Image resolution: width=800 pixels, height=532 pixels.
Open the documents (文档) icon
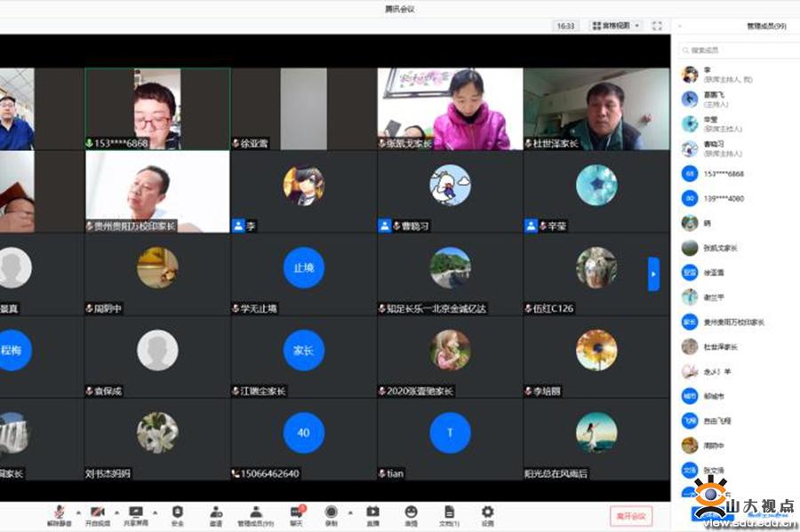point(449,514)
